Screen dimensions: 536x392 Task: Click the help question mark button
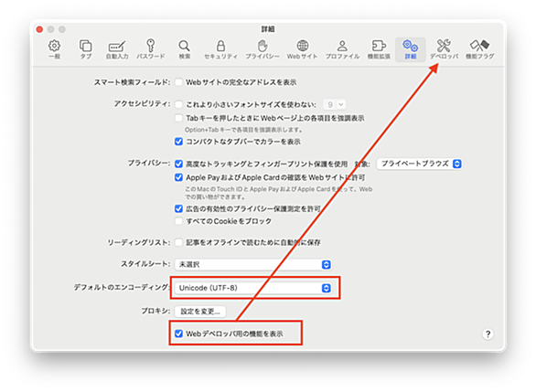click(x=488, y=334)
